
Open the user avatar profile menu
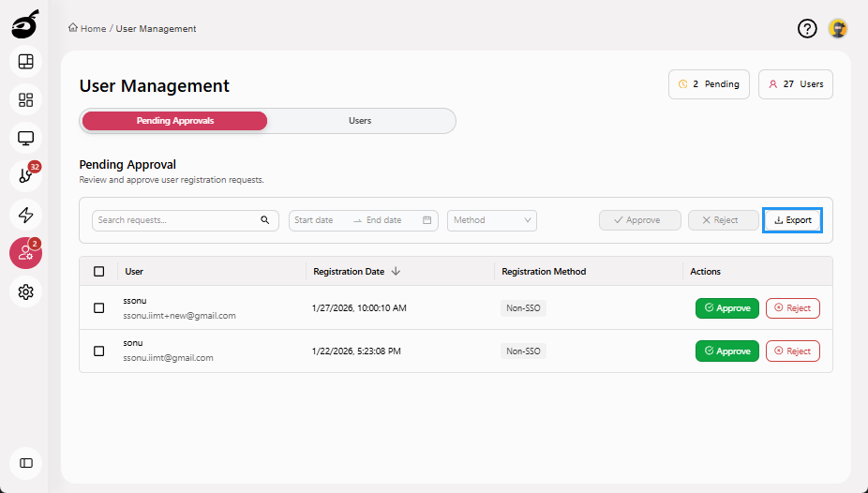[838, 28]
